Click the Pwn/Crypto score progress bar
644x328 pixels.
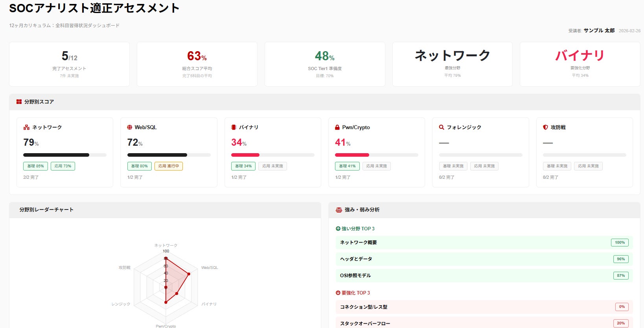377,155
